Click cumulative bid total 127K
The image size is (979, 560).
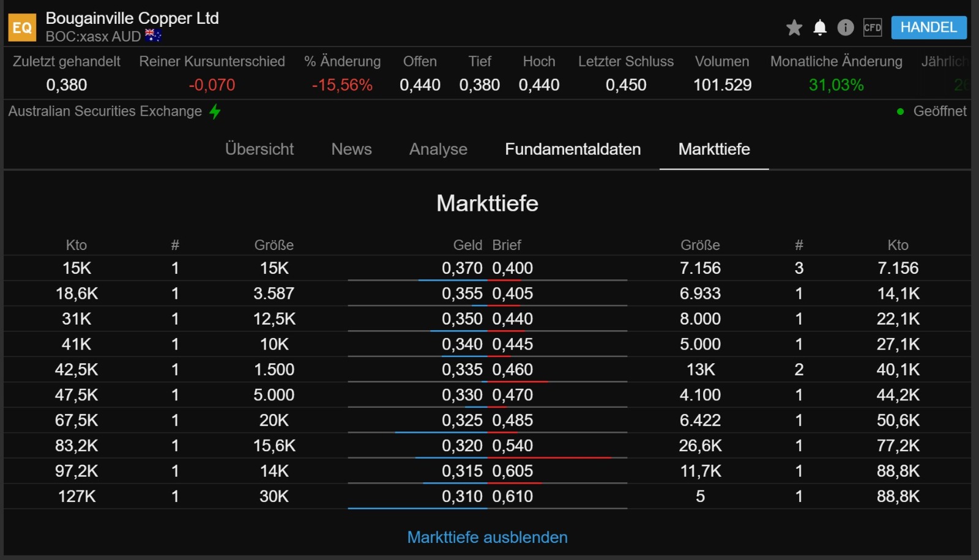coord(77,496)
